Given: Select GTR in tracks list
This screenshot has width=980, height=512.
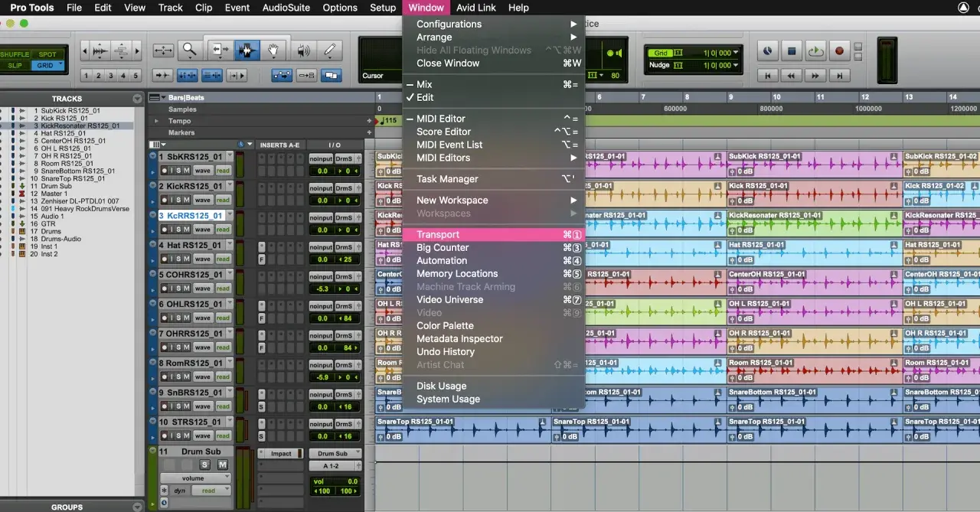Looking at the screenshot, I should point(48,223).
